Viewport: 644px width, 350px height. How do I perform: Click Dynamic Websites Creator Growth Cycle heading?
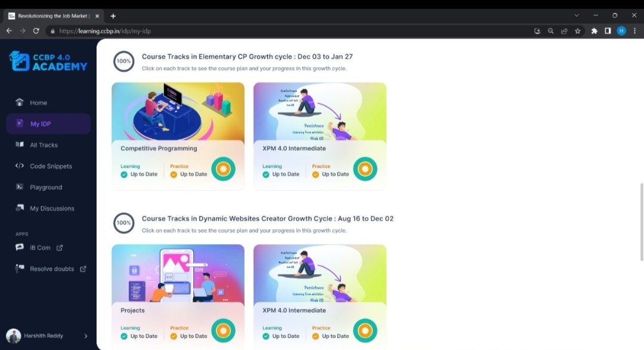(x=268, y=219)
